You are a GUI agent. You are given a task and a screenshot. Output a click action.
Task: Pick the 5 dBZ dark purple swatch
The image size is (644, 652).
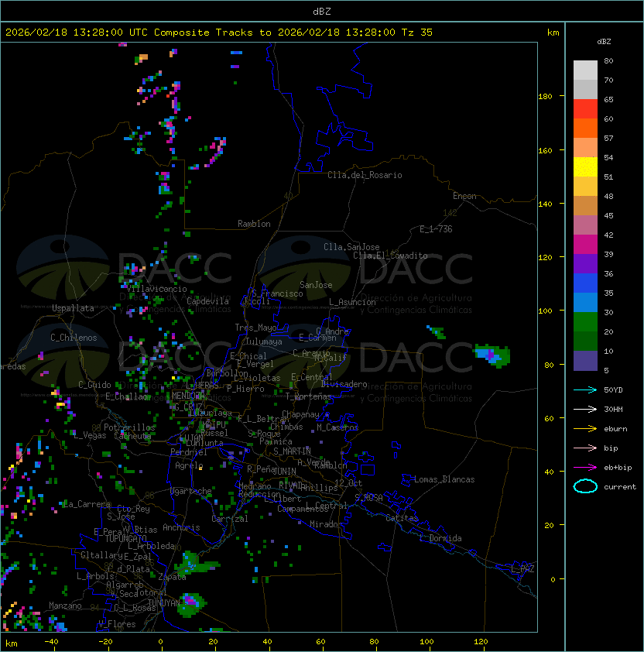coord(585,361)
